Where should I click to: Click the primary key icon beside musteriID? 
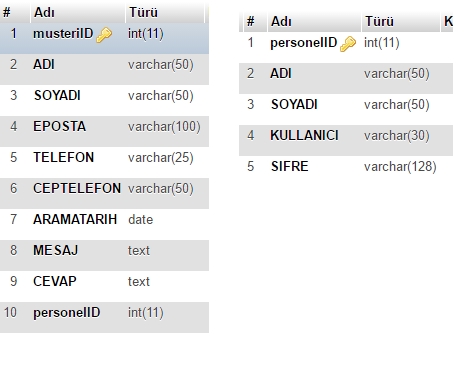pos(104,35)
